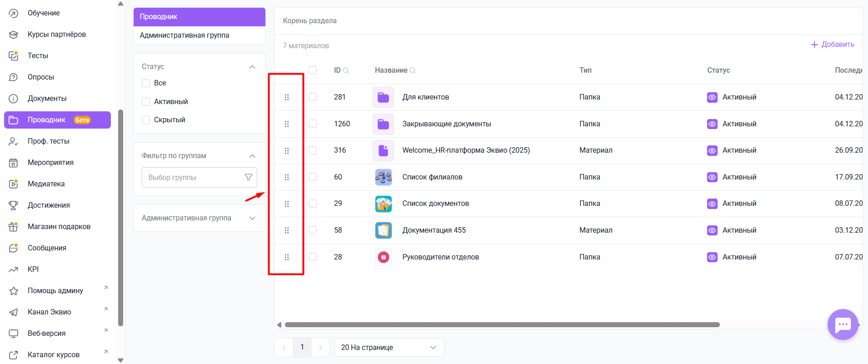Viewport: 868px width, 364px height.
Task: Click the thumbnail of Документация 455
Action: point(384,230)
